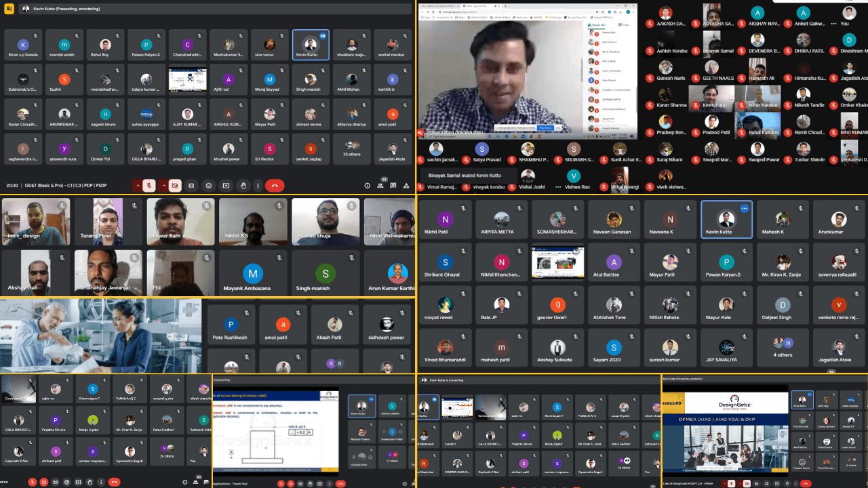Screen dimensions: 868x488
Task: Raise hand in bottom-left meeting toolbar
Action: pyautogui.click(x=90, y=482)
